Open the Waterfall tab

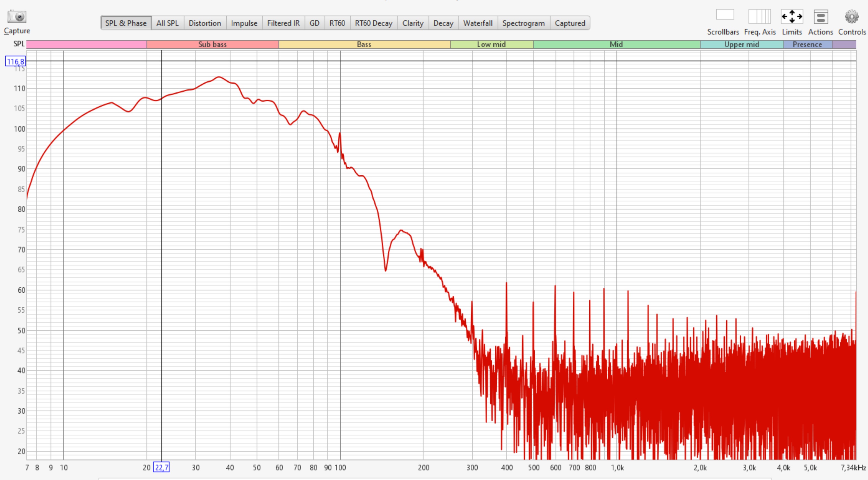(x=478, y=23)
